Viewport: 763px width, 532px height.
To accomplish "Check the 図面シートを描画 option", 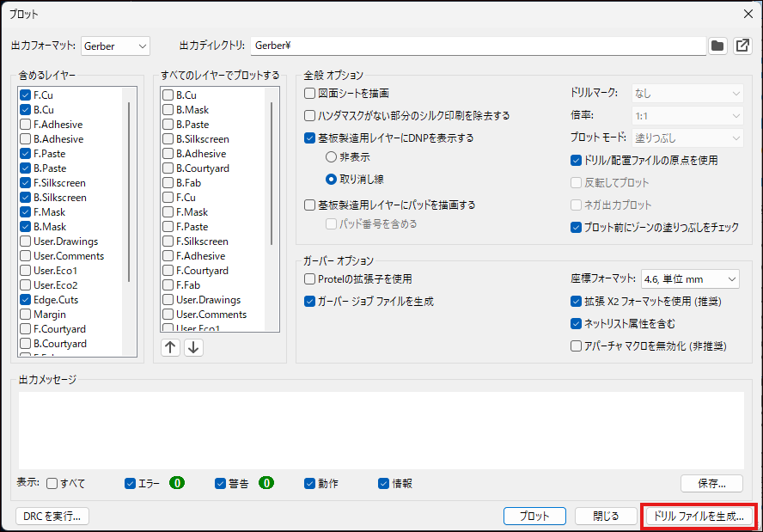I will (310, 93).
